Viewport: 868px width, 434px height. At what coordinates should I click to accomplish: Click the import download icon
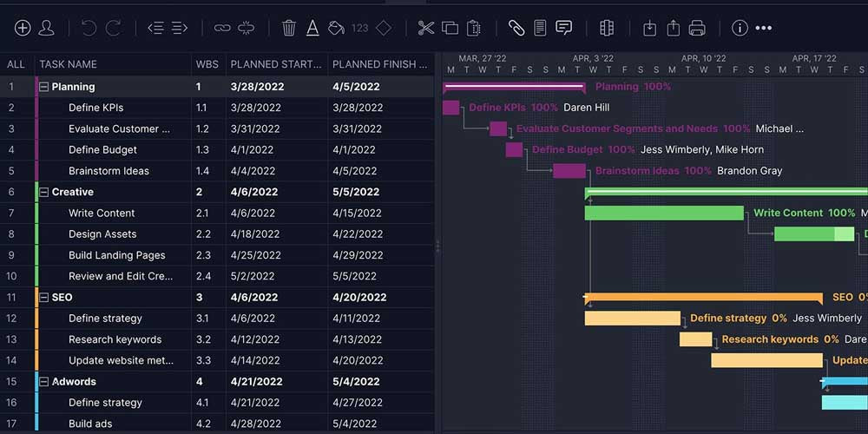(x=649, y=29)
